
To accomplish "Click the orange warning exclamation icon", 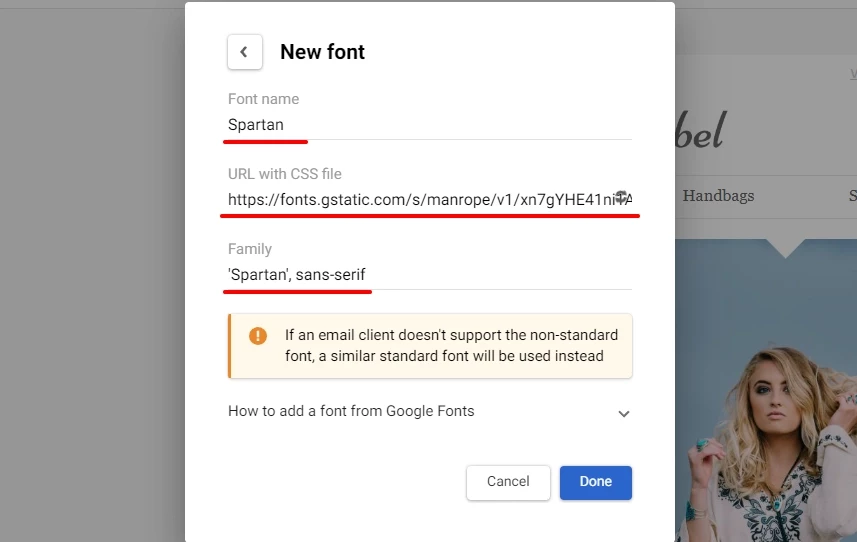I will [x=258, y=335].
